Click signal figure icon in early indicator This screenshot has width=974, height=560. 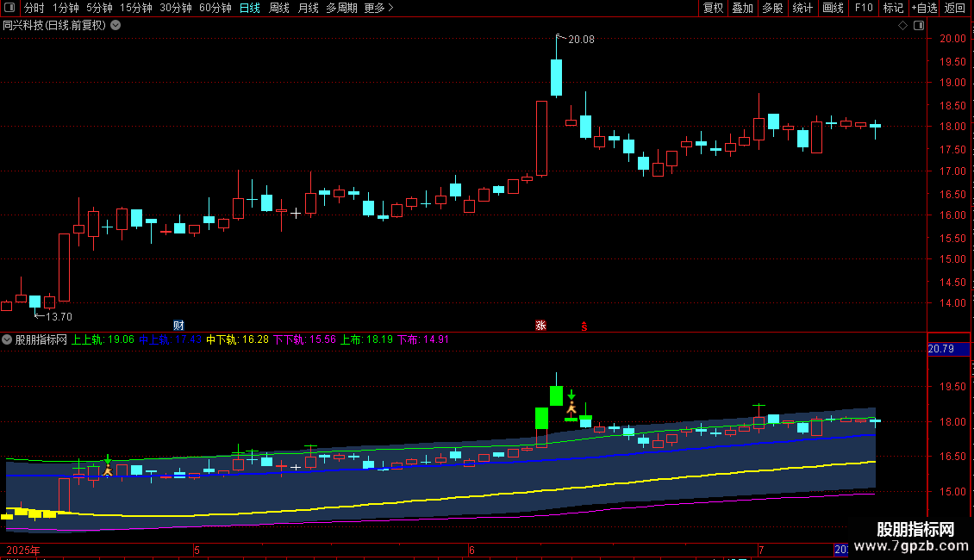(108, 470)
